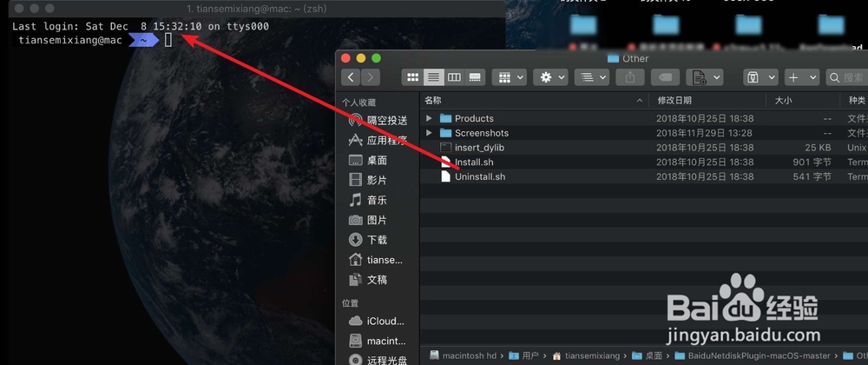Open the macint... disk in the sidebar
The height and width of the screenshot is (365, 868).
[x=377, y=341]
